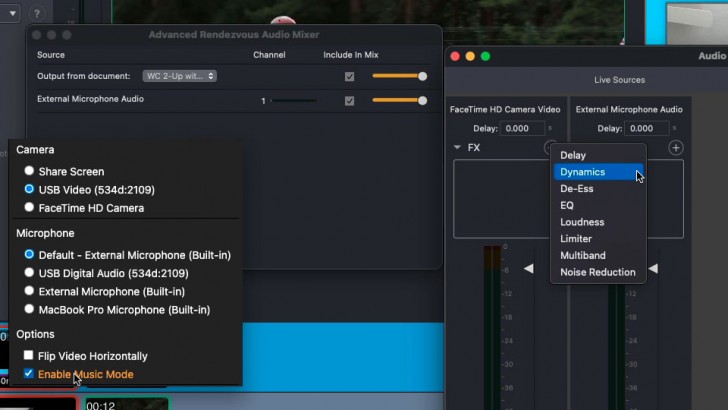Select MacBook Pro Microphone (Built-in)
This screenshot has height=410, width=728.
point(29,309)
